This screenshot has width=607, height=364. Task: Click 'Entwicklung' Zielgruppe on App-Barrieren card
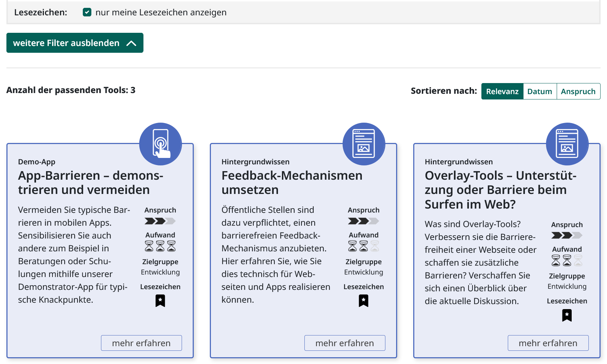[160, 272]
